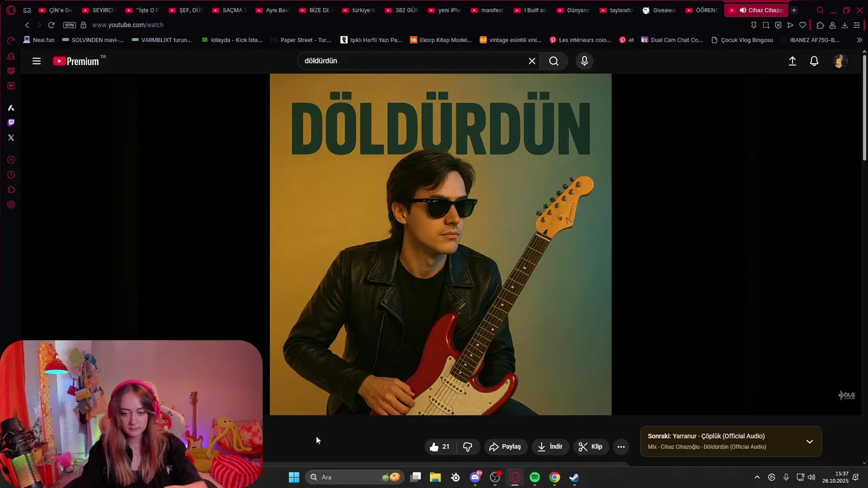Download the video with İndir
Screen dimensions: 868x488
[550, 447]
